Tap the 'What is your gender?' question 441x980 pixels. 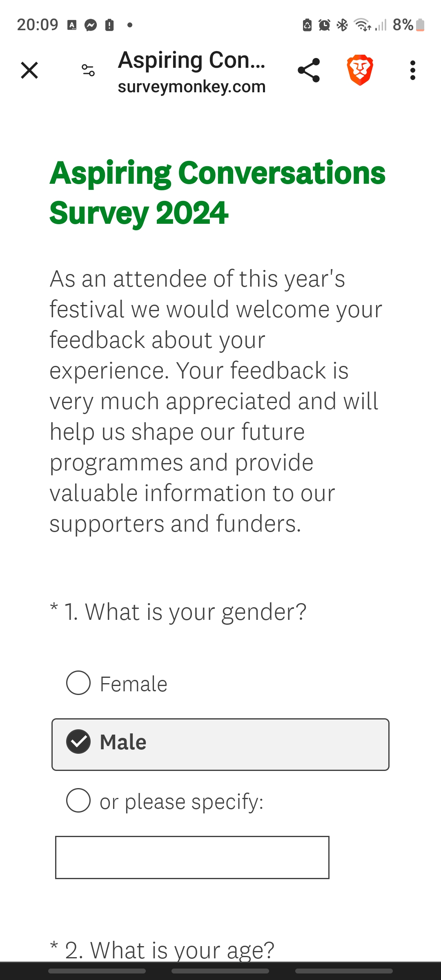[x=185, y=612]
